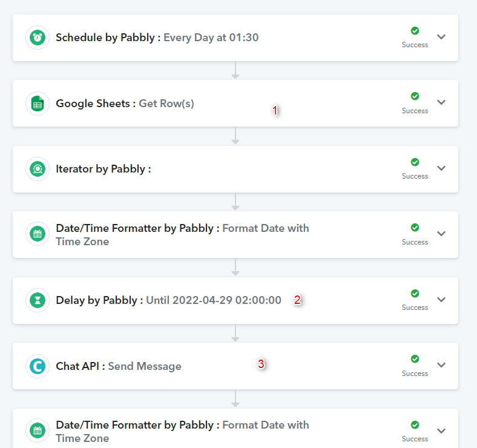477x448 pixels.
Task: Open the Chat API : Send Message title
Action: pos(118,366)
